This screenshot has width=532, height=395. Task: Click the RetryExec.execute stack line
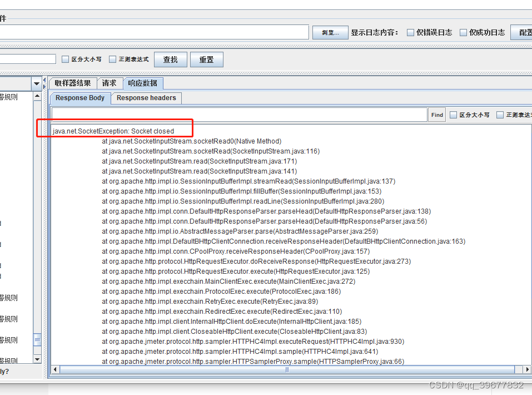click(210, 302)
